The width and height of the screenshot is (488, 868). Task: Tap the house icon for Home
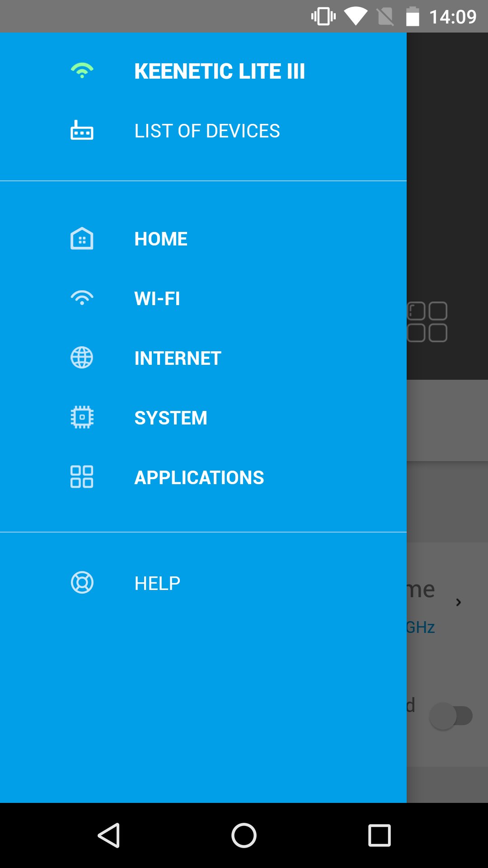click(82, 238)
